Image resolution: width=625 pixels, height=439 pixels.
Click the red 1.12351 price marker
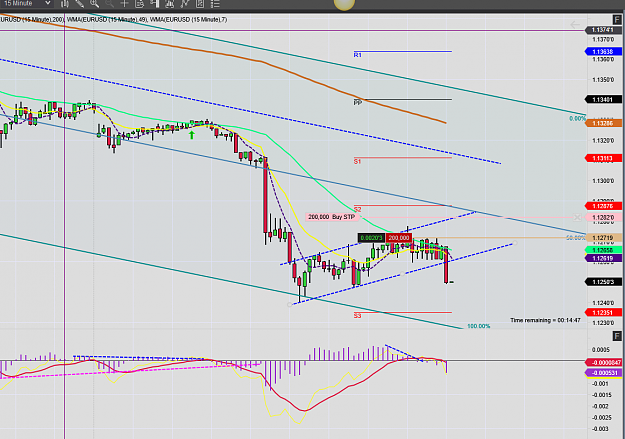(x=603, y=313)
